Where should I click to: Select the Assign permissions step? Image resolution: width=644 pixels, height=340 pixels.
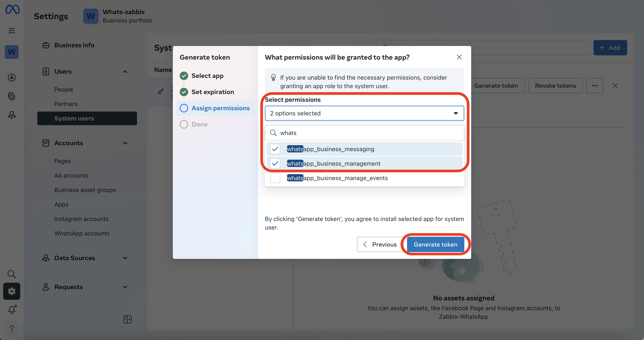click(215, 108)
